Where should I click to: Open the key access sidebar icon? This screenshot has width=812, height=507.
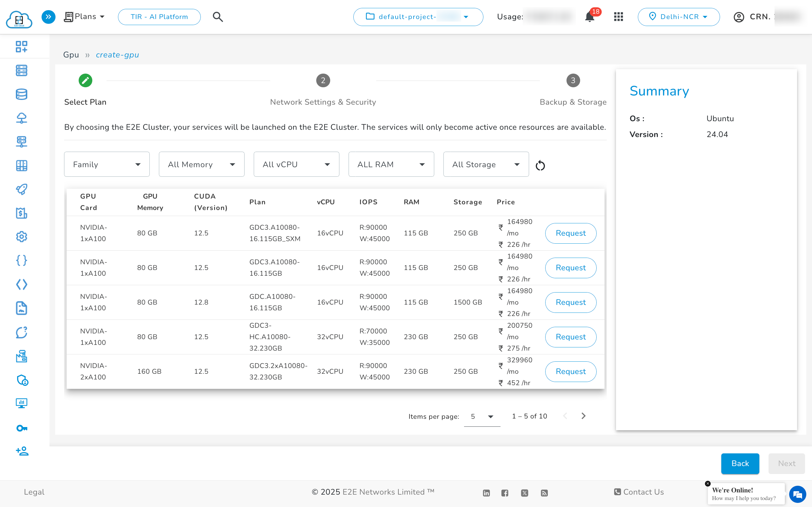pos(22,428)
